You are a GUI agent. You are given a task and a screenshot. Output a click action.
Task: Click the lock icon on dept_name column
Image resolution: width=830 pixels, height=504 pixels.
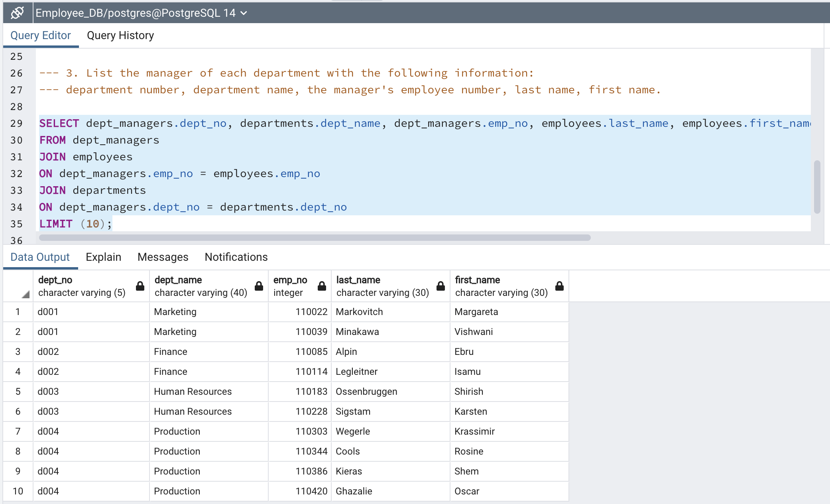[258, 285]
